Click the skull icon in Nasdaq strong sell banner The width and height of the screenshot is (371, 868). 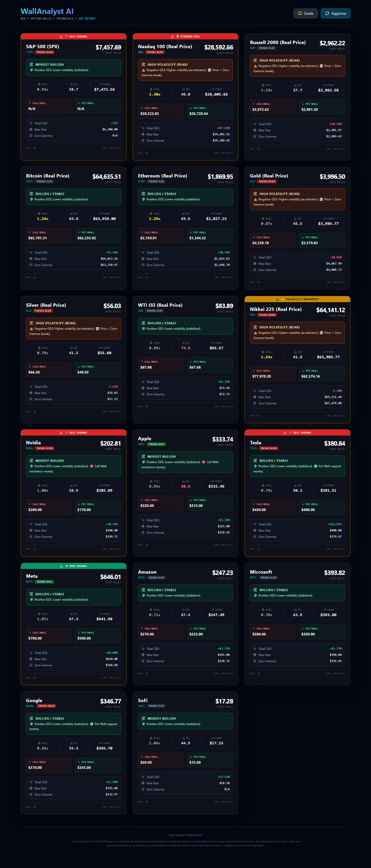pyautogui.click(x=178, y=36)
